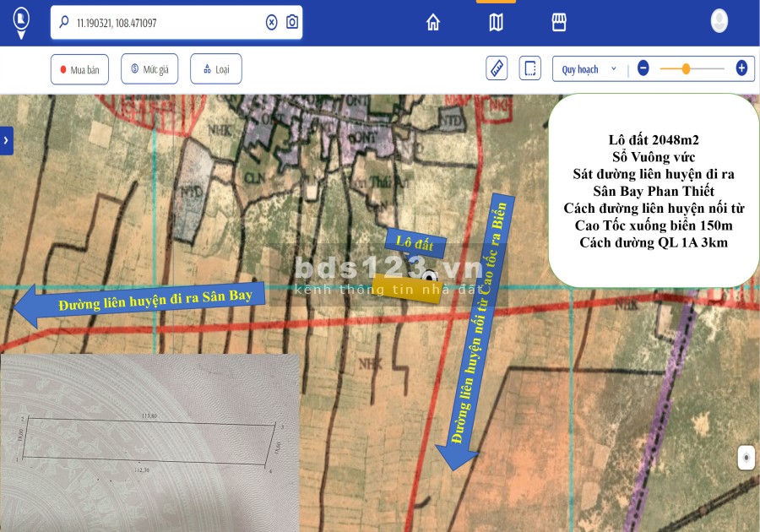This screenshot has height=532, width=760.
Task: Expand the left side panel arrow
Action: coord(6,140)
